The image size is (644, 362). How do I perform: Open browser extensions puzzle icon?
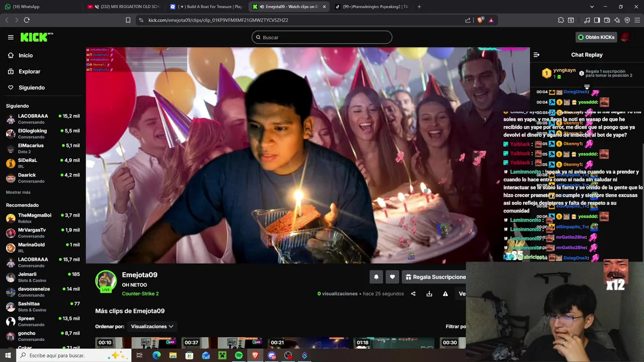[x=561, y=20]
